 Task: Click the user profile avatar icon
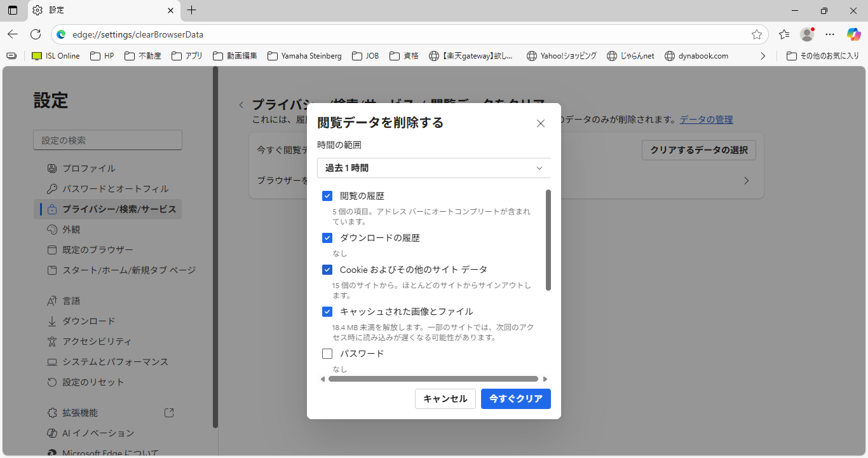coord(807,34)
